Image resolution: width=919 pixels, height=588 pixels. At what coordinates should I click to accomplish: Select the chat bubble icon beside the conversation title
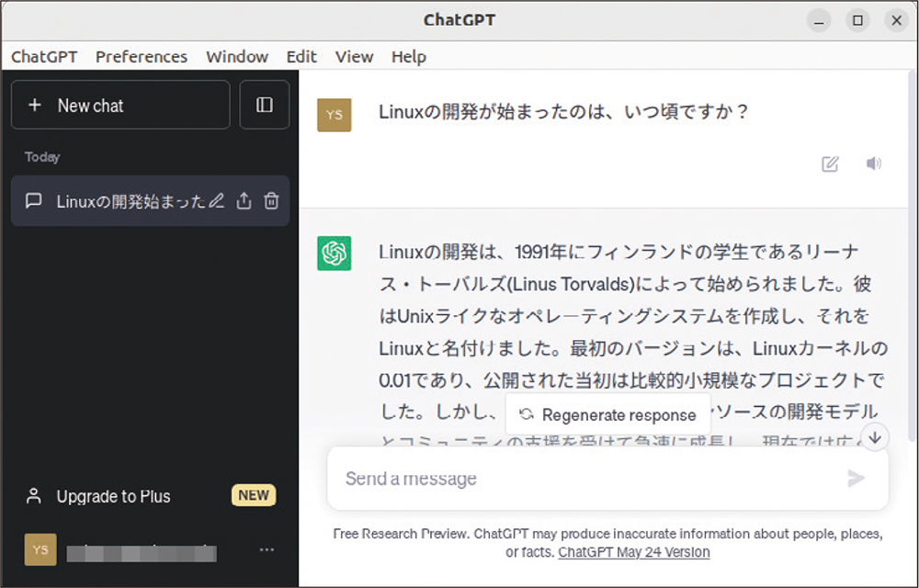(33, 200)
